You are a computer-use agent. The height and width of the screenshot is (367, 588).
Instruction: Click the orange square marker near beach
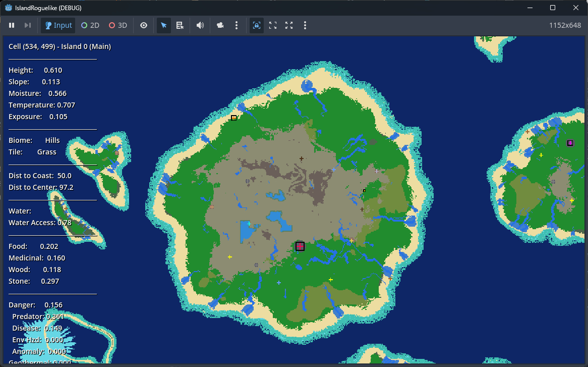[233, 118]
